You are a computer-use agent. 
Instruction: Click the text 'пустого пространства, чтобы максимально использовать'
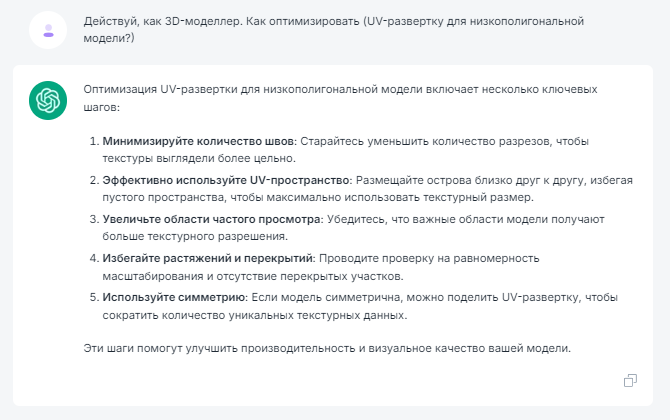(261, 197)
